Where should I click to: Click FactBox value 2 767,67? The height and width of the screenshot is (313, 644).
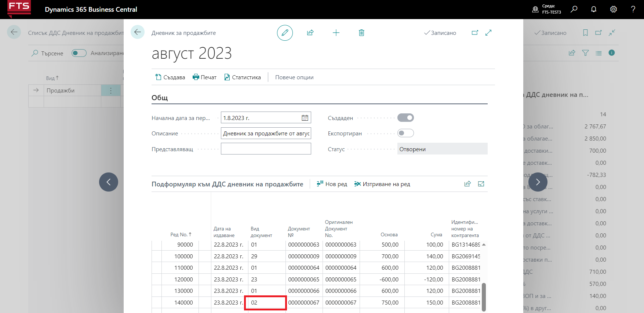click(595, 127)
